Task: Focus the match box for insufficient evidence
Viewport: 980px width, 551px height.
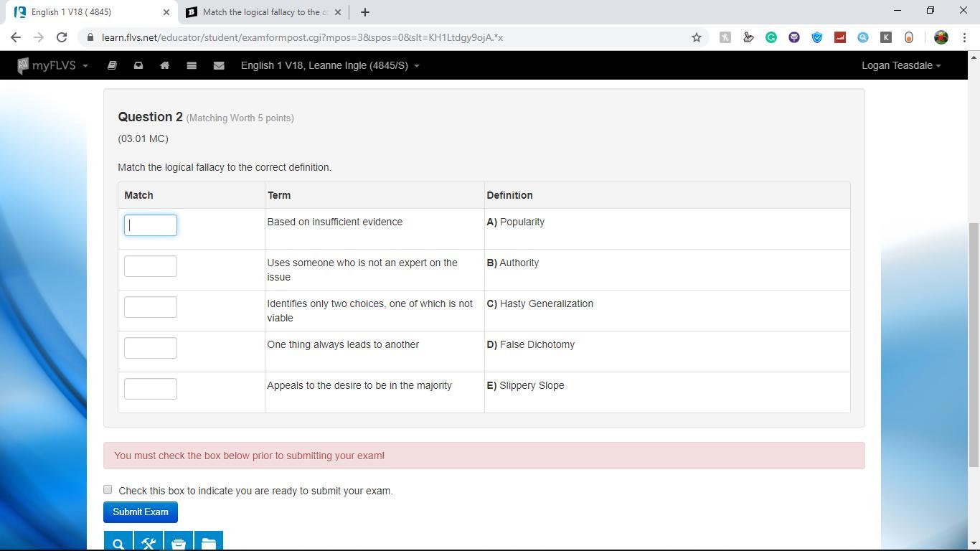Action: [151, 225]
